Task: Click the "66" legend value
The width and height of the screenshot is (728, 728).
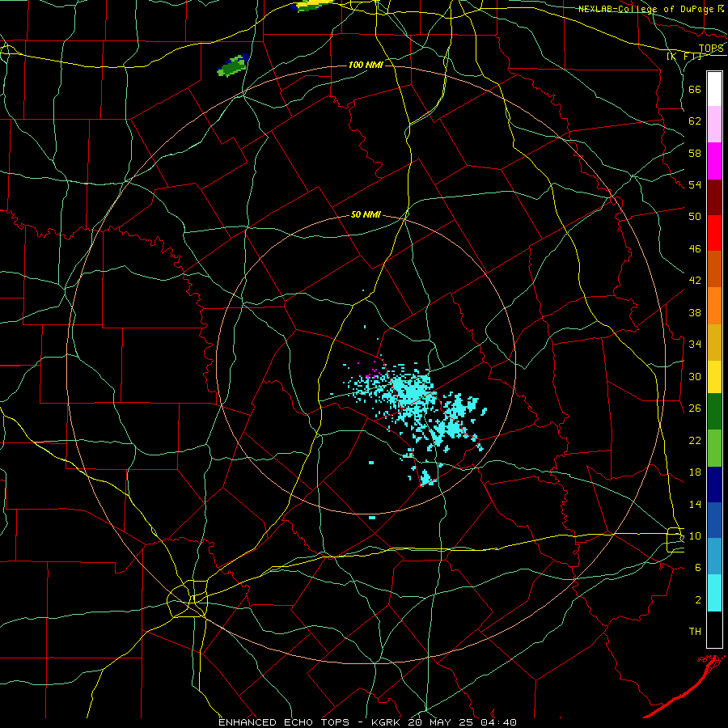Action: click(x=695, y=89)
